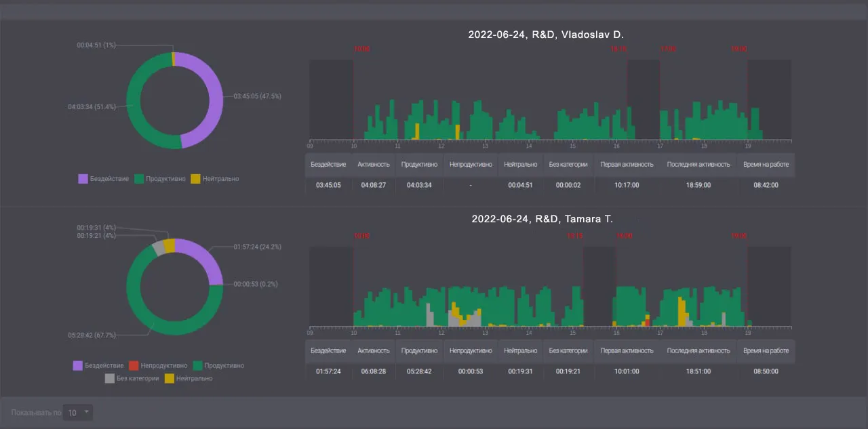The image size is (868, 429).
Task: Click gray Без категории legend swatch
Action: 109,378
